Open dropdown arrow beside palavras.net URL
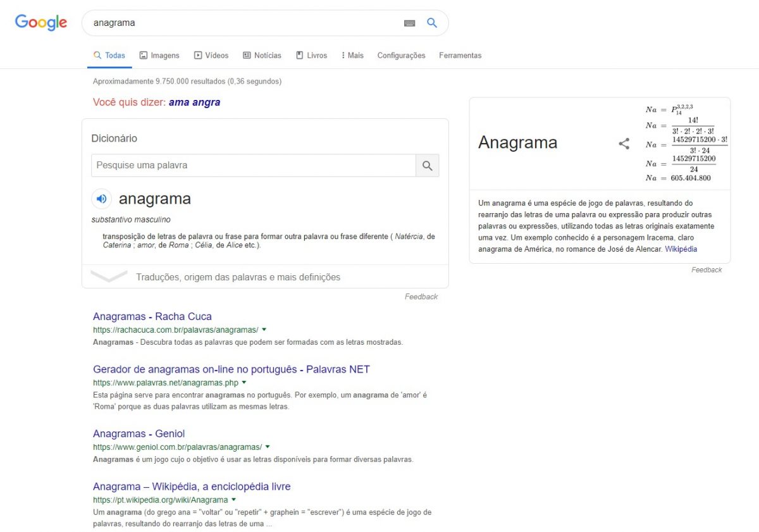759x532 pixels. [x=244, y=383]
